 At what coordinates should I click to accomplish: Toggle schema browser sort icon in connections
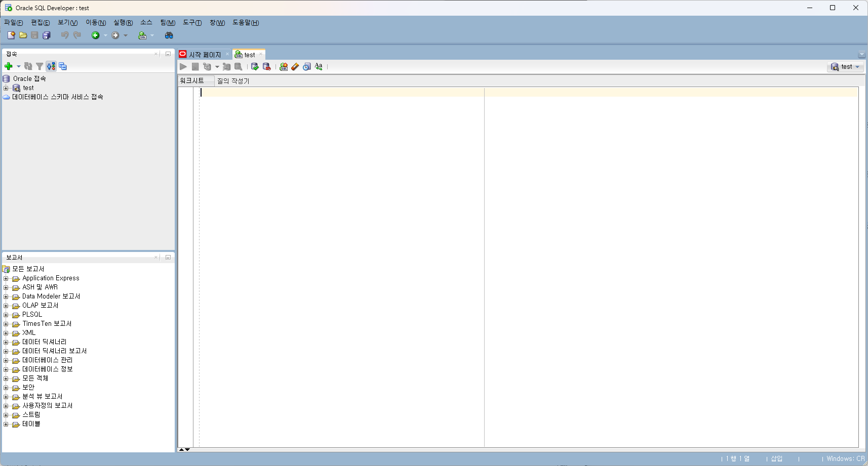click(51, 66)
